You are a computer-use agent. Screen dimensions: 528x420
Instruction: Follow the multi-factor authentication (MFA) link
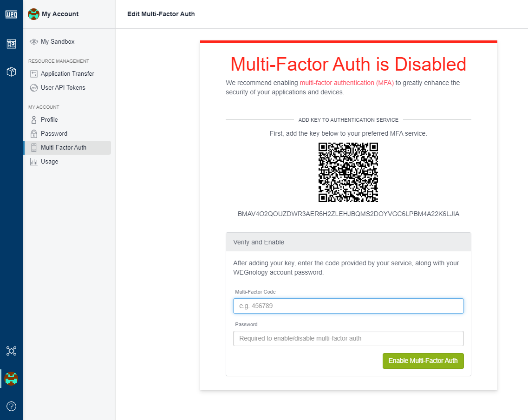click(346, 83)
